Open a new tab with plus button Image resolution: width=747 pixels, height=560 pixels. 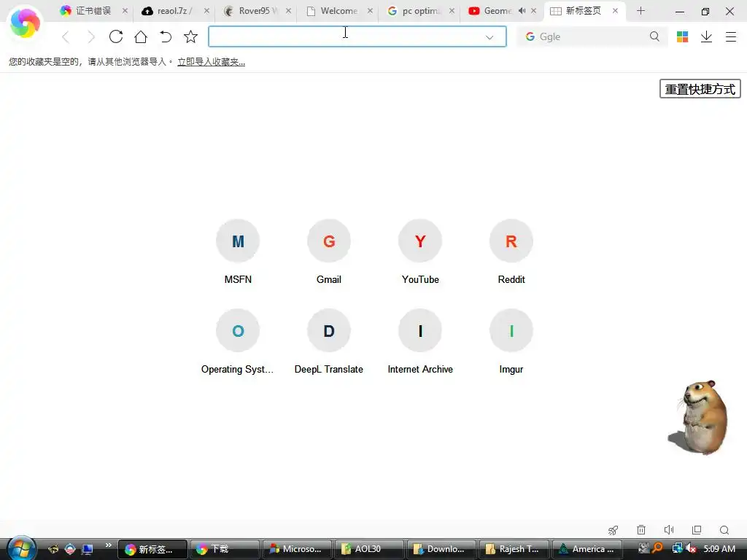[640, 11]
